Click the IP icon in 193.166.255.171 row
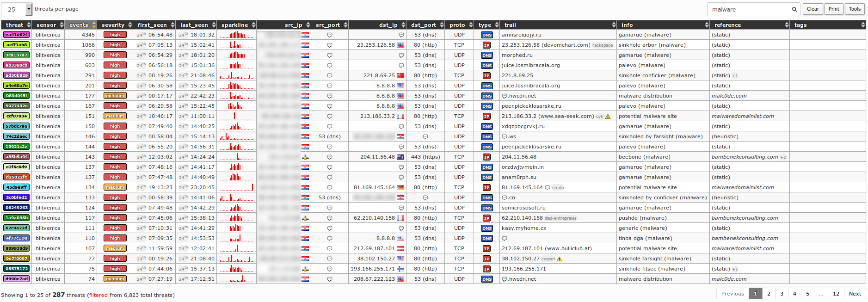 [x=486, y=269]
